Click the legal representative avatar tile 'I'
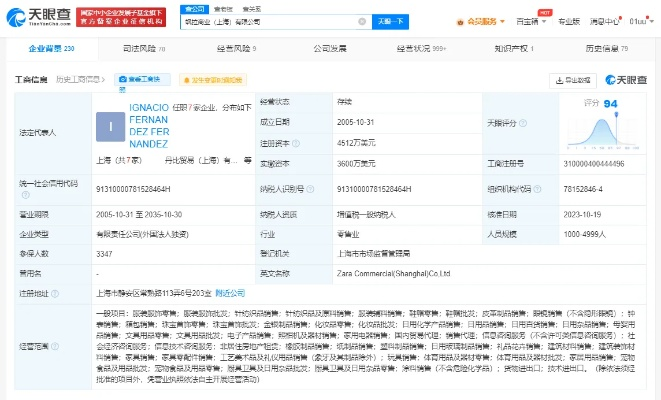This screenshot has width=661, height=400. (110, 126)
